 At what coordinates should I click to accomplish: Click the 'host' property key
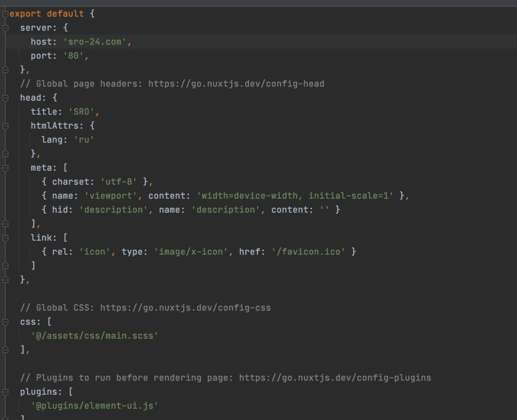pos(41,42)
